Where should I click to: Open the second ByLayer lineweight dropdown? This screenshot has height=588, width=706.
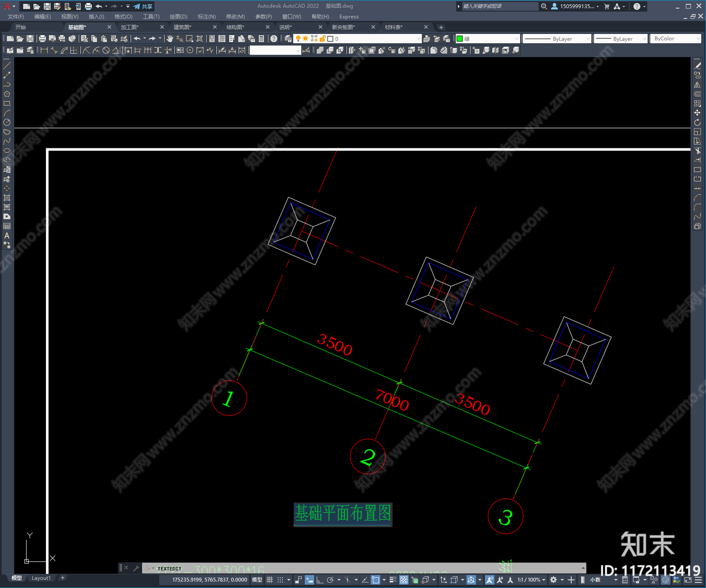621,39
